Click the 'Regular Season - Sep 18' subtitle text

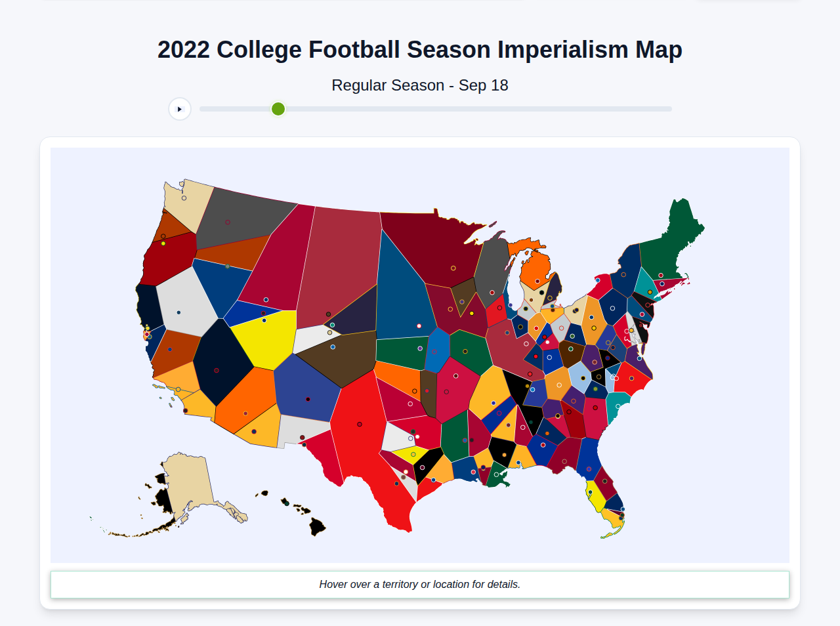coord(420,85)
